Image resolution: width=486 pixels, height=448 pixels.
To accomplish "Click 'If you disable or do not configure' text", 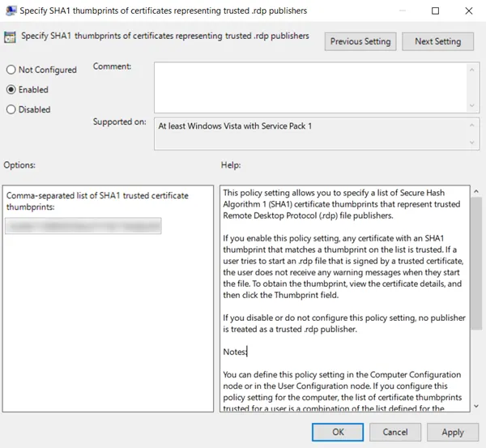I will point(344,323).
